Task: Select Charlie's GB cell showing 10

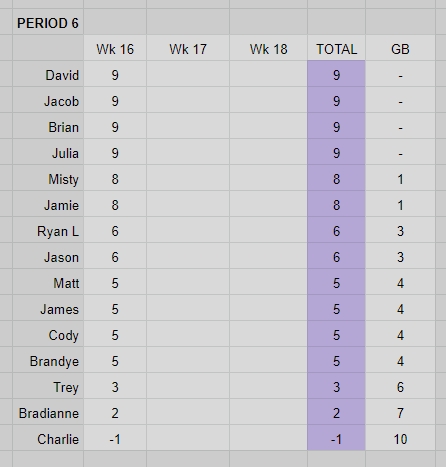Action: 400,438
